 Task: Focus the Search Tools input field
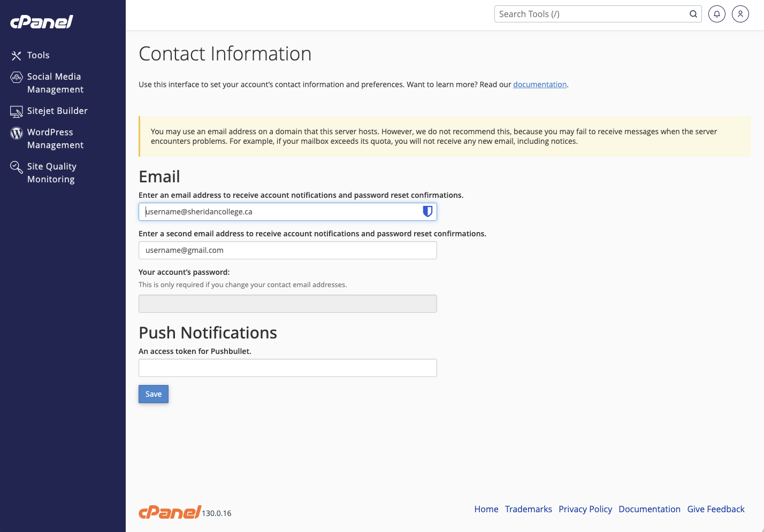pyautogui.click(x=591, y=14)
